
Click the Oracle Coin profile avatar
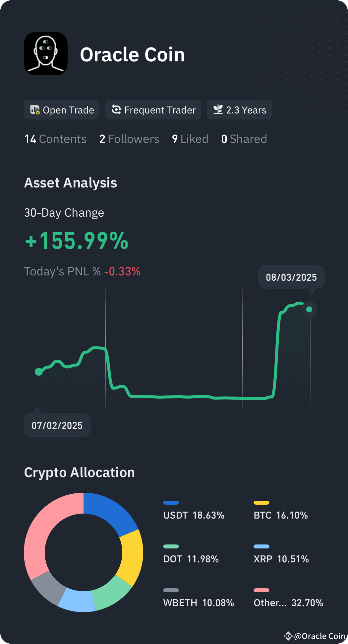[x=45, y=53]
